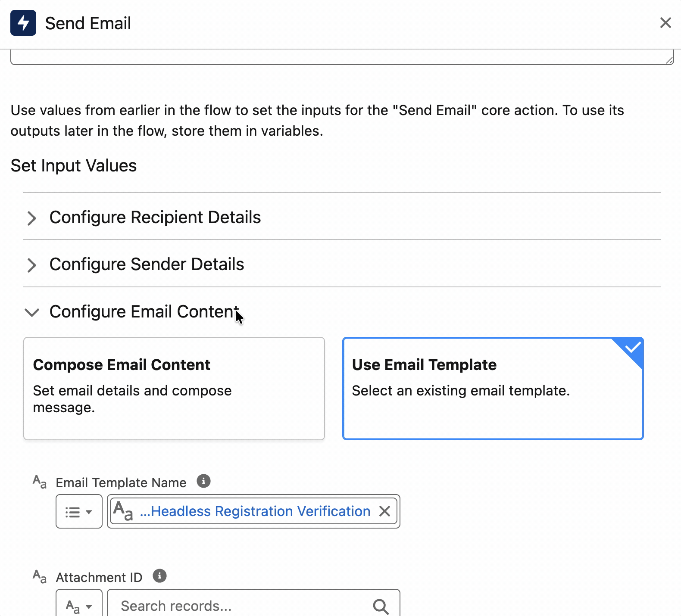Screen dimensions: 681x616
Task: Click into the Attachment ID Search records field
Action: 241,606
